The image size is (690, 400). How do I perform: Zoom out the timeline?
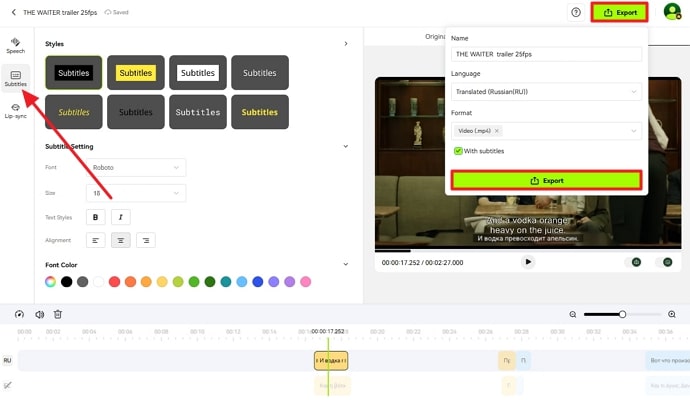click(x=573, y=314)
